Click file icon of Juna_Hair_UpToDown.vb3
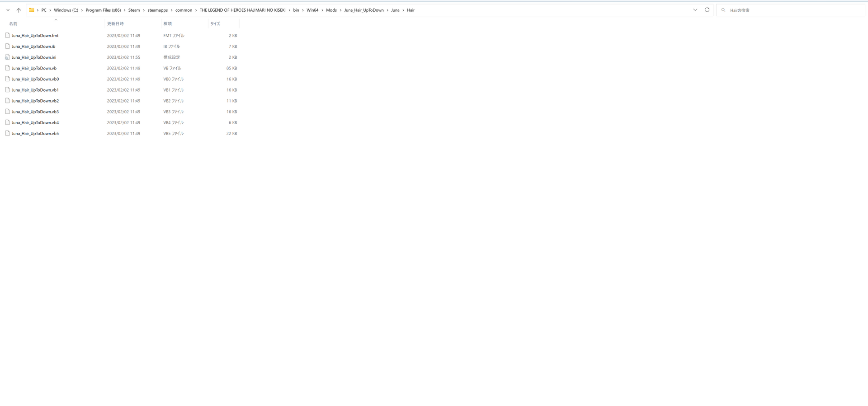The height and width of the screenshot is (406, 868). 7,112
